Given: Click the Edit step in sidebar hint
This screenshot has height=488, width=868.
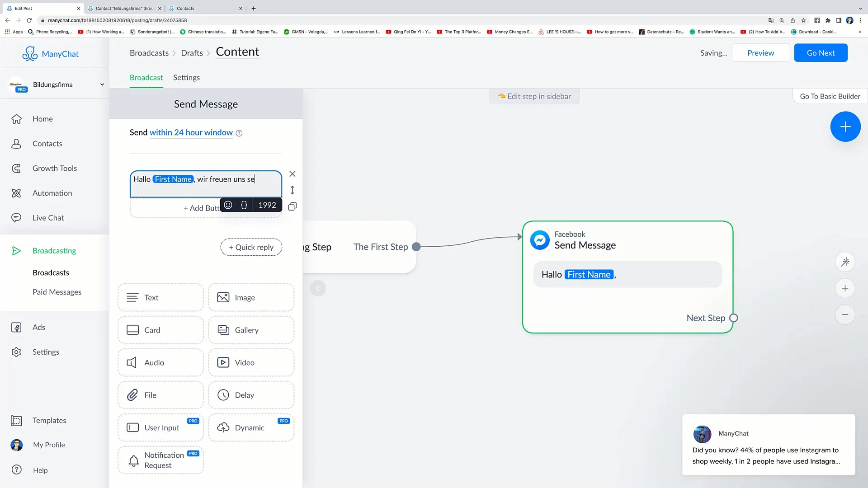Looking at the screenshot, I should click(534, 96).
